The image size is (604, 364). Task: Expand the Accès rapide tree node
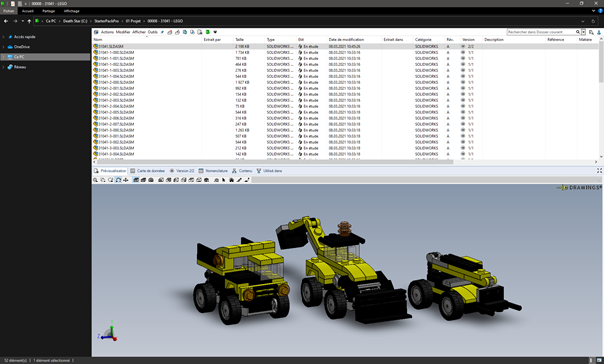[x=3, y=37]
